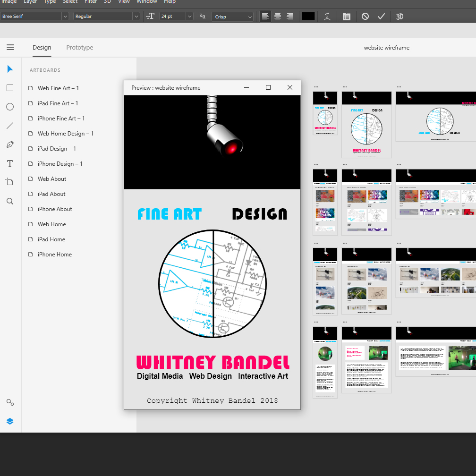Screen dimensions: 476x476
Task: Open the Layers panel icon
Action: tap(10, 421)
